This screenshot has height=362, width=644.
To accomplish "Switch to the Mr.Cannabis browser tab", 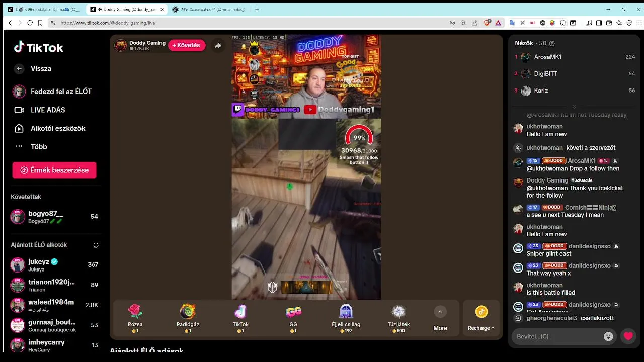I will pyautogui.click(x=208, y=9).
